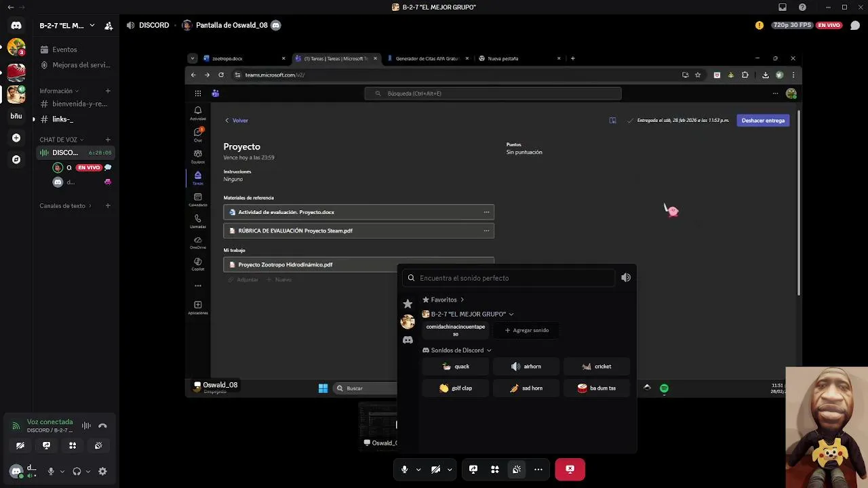Play the ba dum tss sound
The height and width of the screenshot is (488, 868).
(597, 388)
